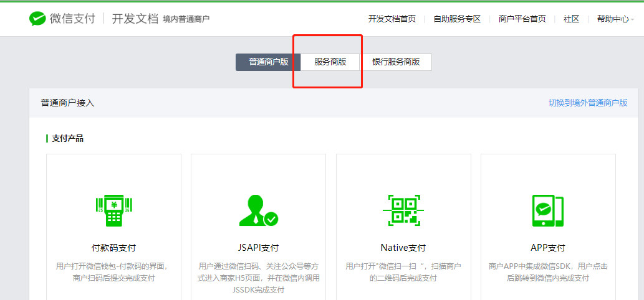Click the 付款码支付 title
The height and width of the screenshot is (300, 644).
pyautogui.click(x=113, y=248)
